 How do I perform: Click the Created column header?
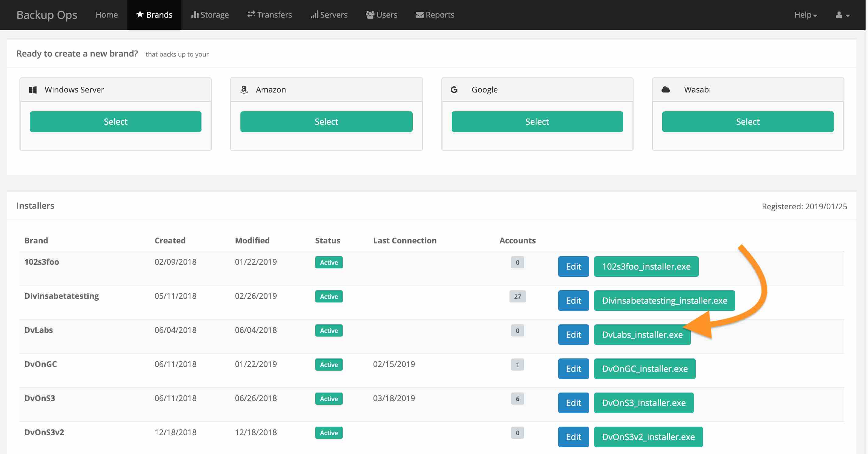pyautogui.click(x=170, y=240)
